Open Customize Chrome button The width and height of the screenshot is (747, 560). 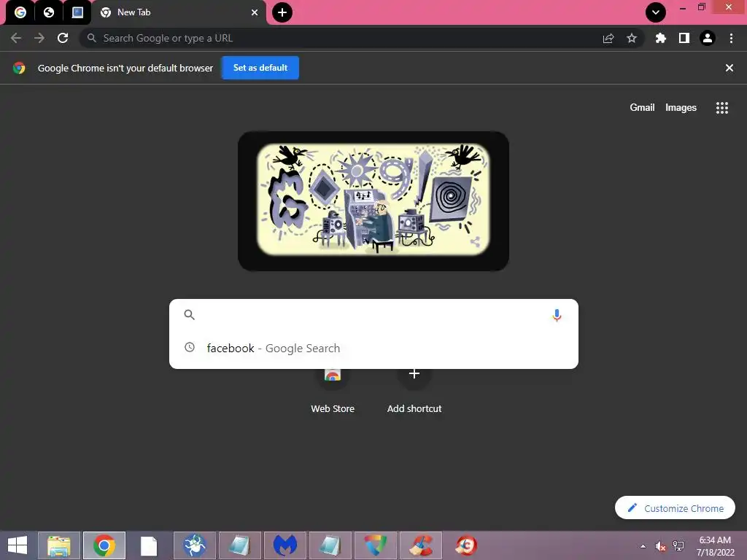[675, 508]
